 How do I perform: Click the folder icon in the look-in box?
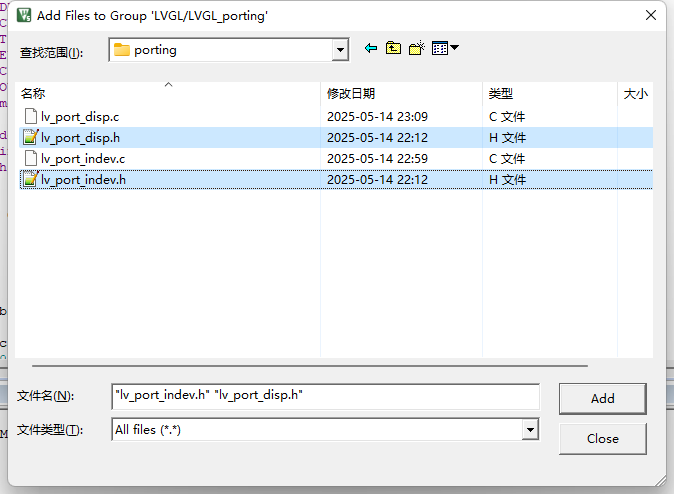point(122,50)
